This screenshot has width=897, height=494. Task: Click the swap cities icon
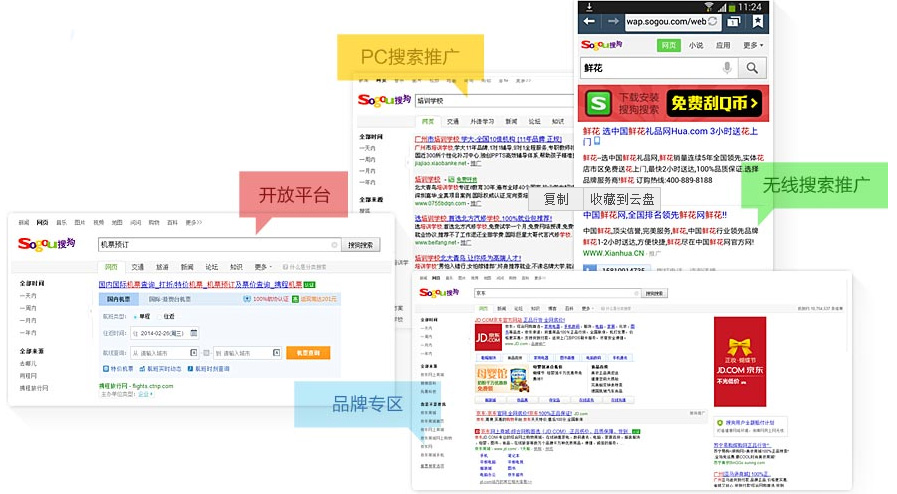coord(207,353)
